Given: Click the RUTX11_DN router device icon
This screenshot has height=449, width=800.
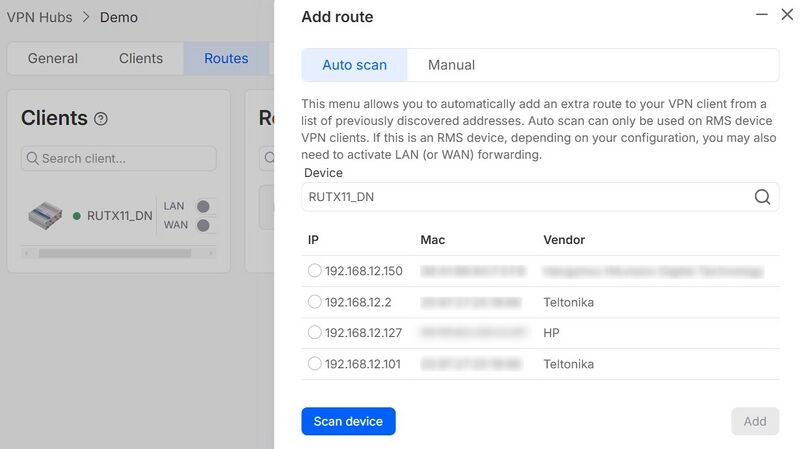Looking at the screenshot, I should click(x=45, y=215).
